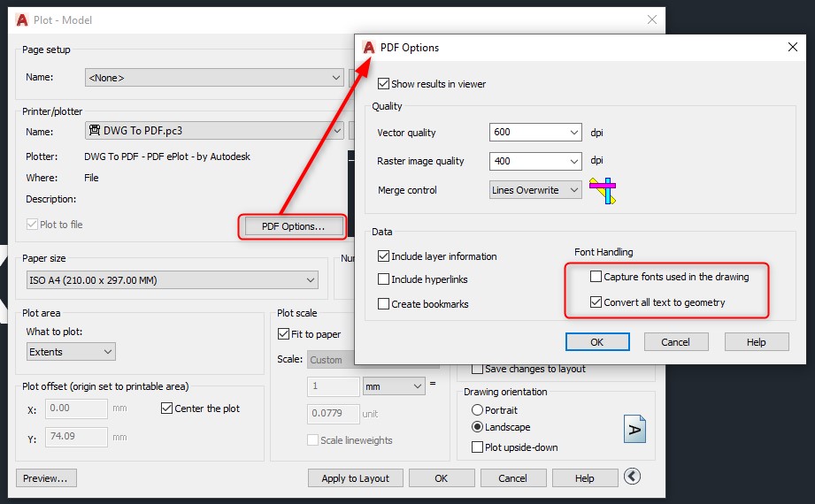The width and height of the screenshot is (815, 504).
Task: Click Apply to Layout button
Action: pos(356,478)
